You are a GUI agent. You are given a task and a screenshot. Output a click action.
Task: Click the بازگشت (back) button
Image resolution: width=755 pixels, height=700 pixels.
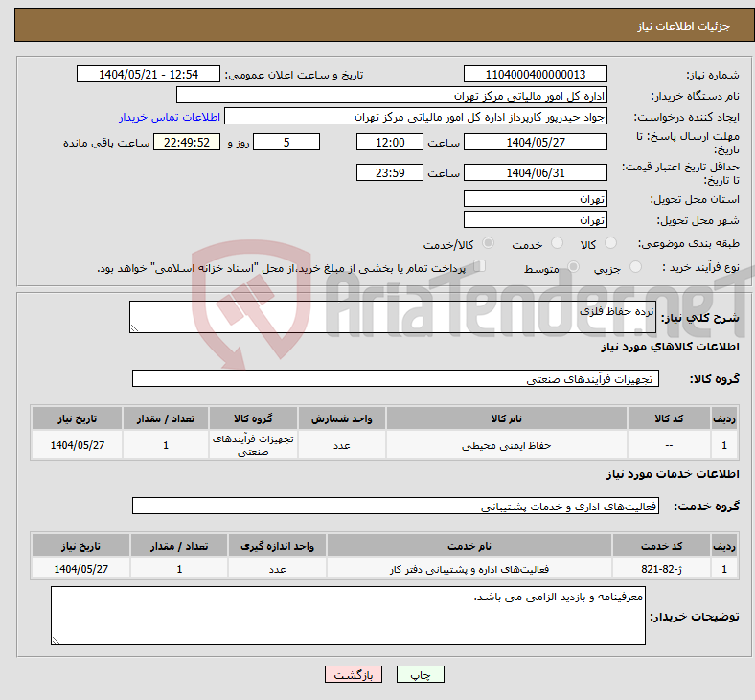point(354,674)
